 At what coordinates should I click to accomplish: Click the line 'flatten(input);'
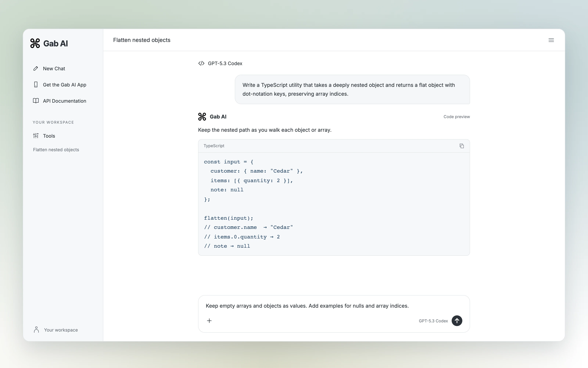click(228, 218)
